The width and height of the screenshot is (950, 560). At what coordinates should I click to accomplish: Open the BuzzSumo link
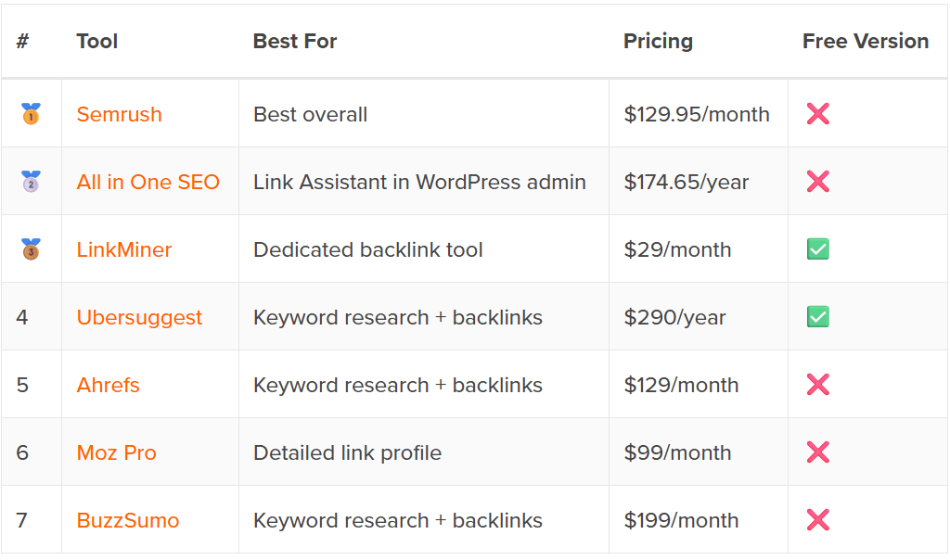click(128, 521)
